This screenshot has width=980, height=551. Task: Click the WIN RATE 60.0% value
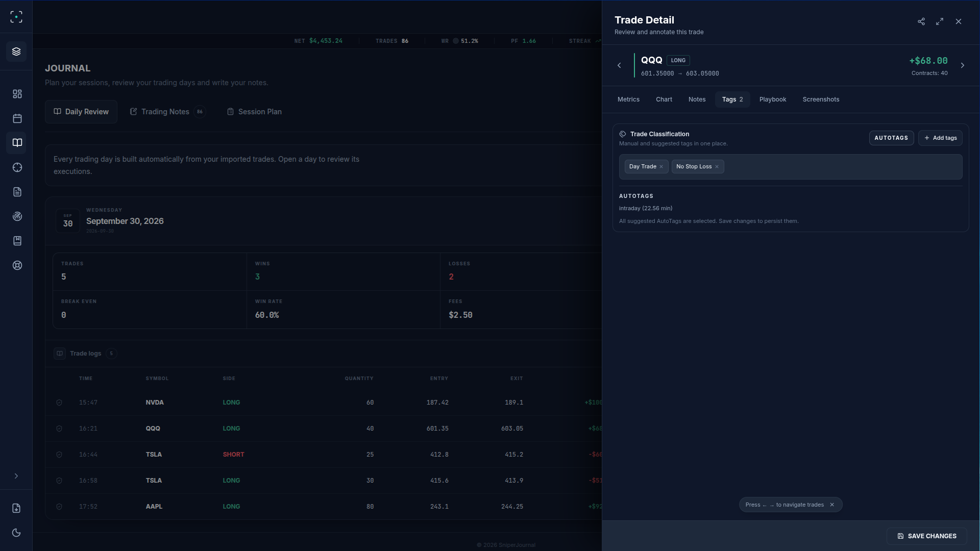click(267, 315)
